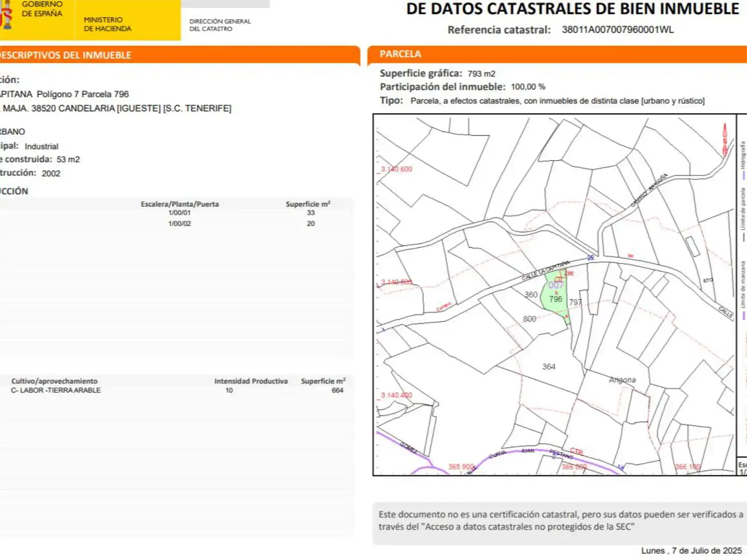Click parcel number 800 on the map
This screenshot has height=560, width=747.
530,319
